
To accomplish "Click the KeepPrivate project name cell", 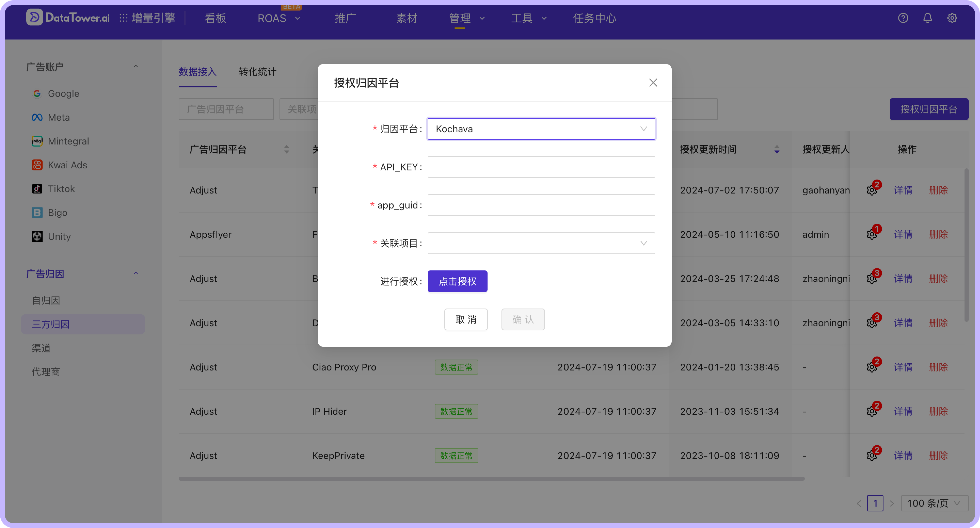I will pyautogui.click(x=338, y=455).
